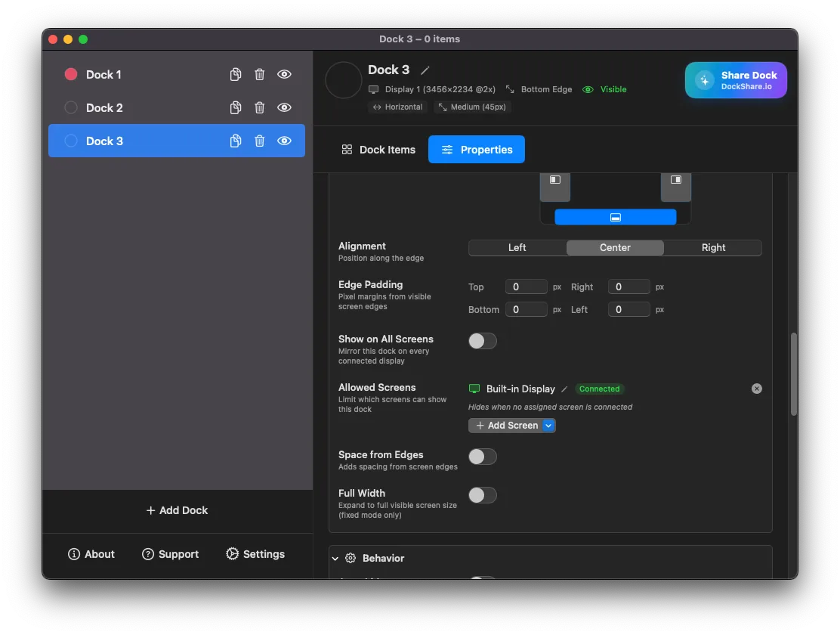Delete Dock 1 using trash icon
The width and height of the screenshot is (840, 635).
click(x=259, y=74)
